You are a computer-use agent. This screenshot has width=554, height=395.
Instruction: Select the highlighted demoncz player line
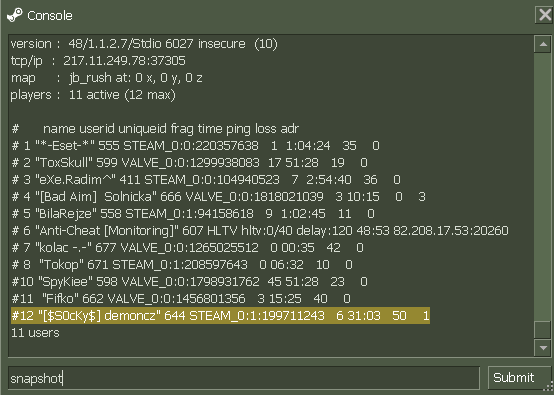[x=220, y=315]
